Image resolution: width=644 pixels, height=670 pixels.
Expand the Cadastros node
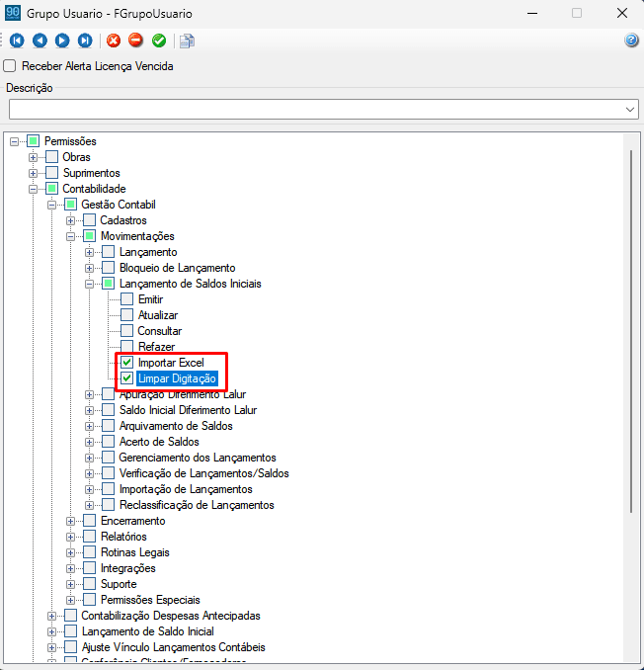pyautogui.click(x=70, y=220)
